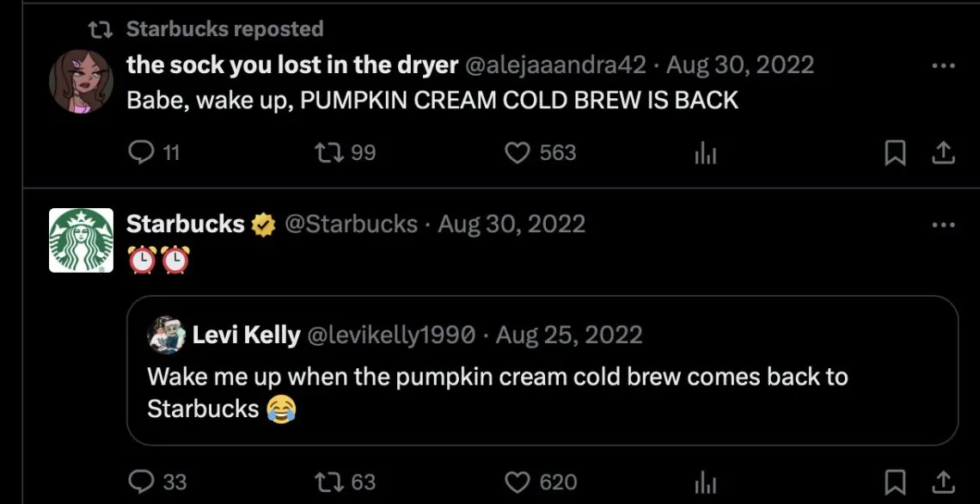Open the @Starbucks handle link
This screenshot has width=980, height=504.
(352, 224)
